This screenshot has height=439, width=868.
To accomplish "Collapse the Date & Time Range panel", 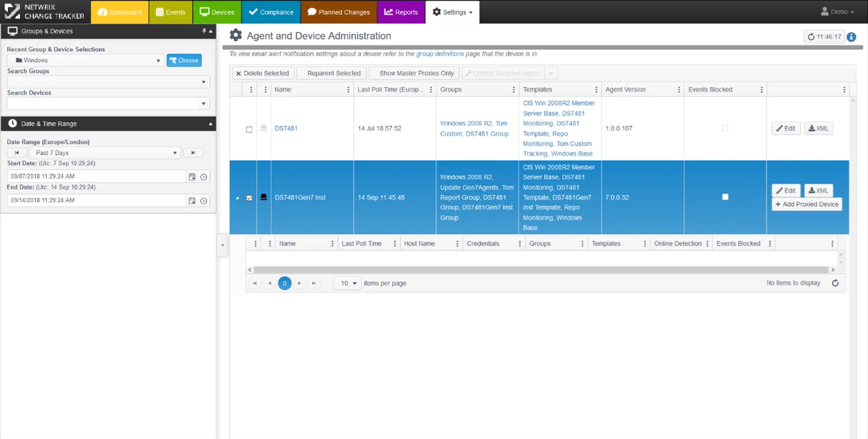I will (x=211, y=124).
